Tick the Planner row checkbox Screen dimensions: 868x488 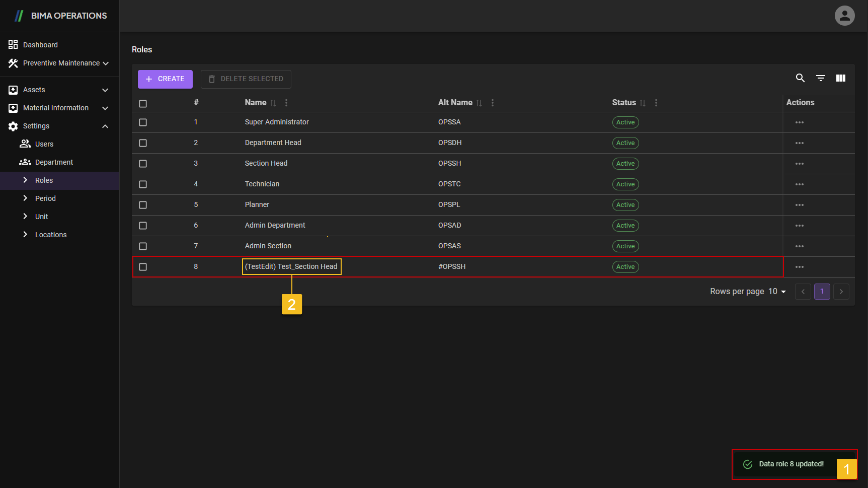coord(143,205)
